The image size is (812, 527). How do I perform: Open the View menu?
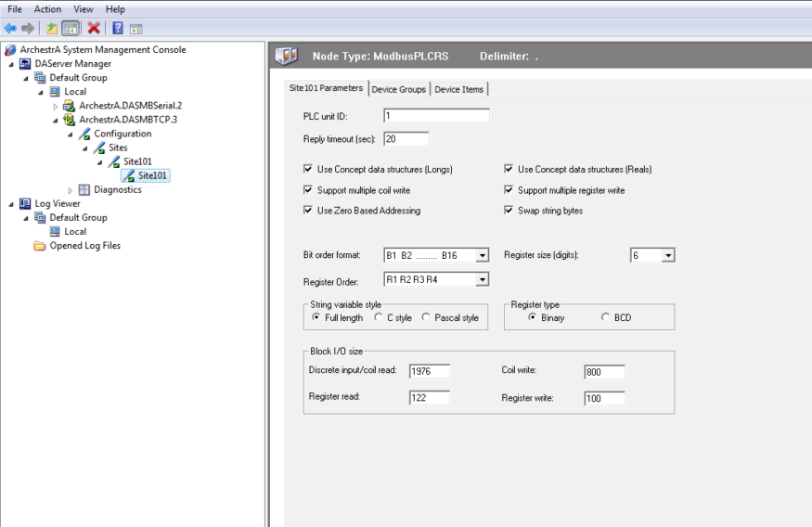coord(84,9)
